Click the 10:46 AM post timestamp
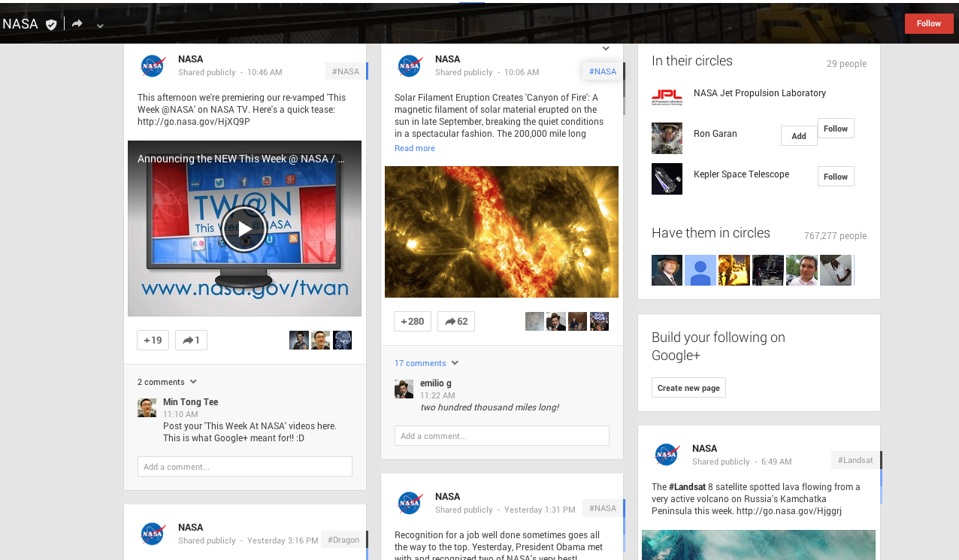This screenshot has width=959, height=560. (265, 73)
